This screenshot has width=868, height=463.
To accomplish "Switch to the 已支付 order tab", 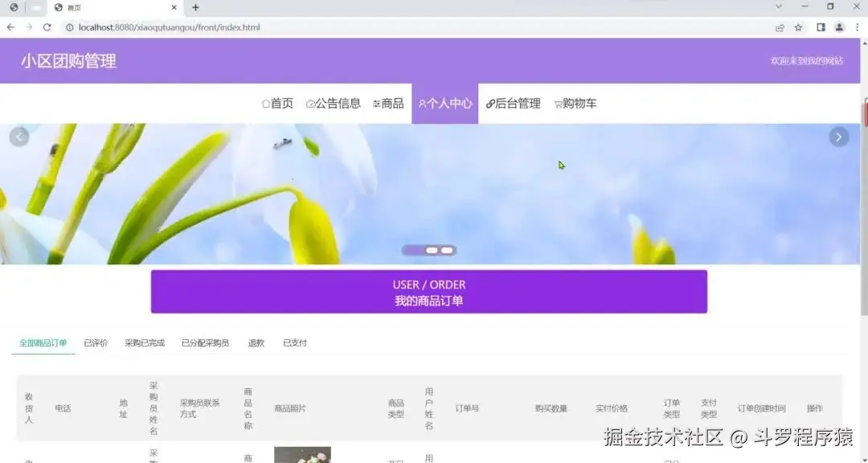I will (x=294, y=342).
